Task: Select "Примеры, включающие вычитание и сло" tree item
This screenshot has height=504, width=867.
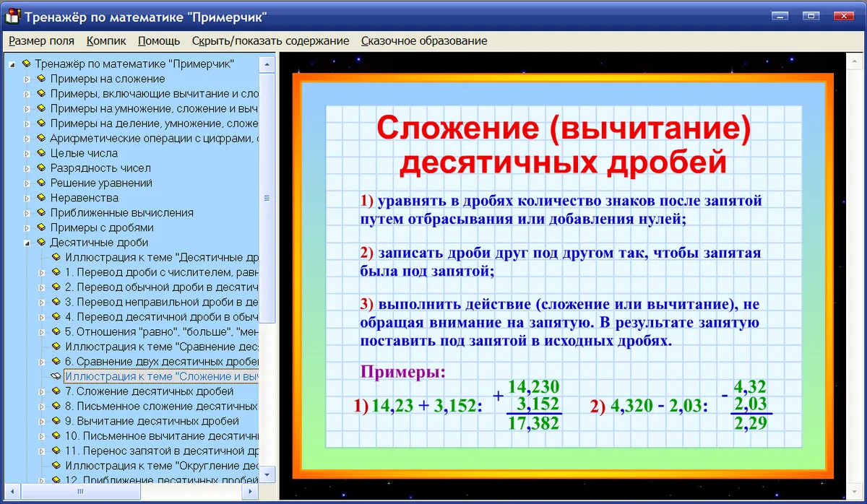Action: click(154, 94)
